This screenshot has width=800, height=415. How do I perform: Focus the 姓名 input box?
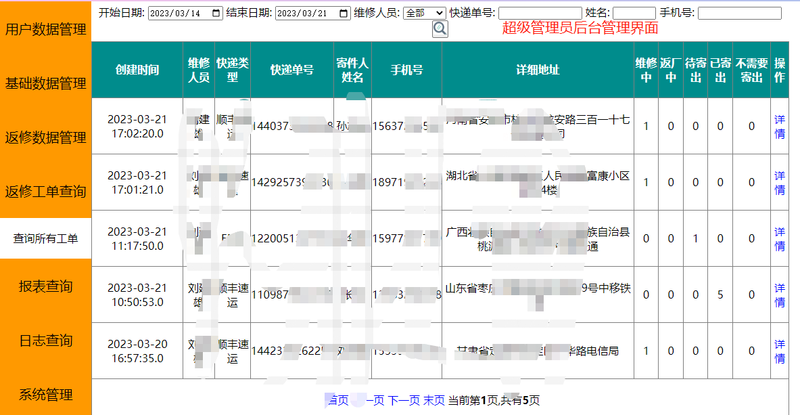tap(634, 13)
